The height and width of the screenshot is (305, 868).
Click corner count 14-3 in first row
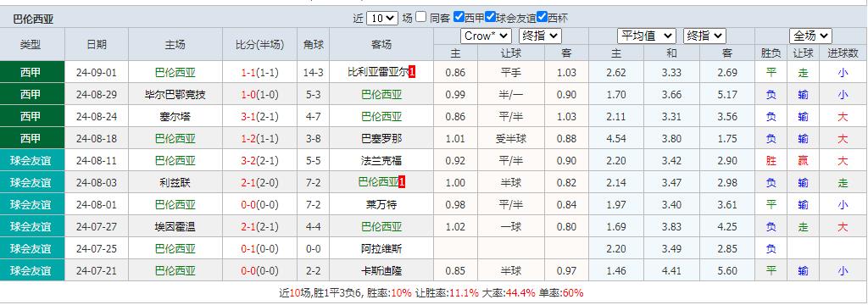pos(314,73)
